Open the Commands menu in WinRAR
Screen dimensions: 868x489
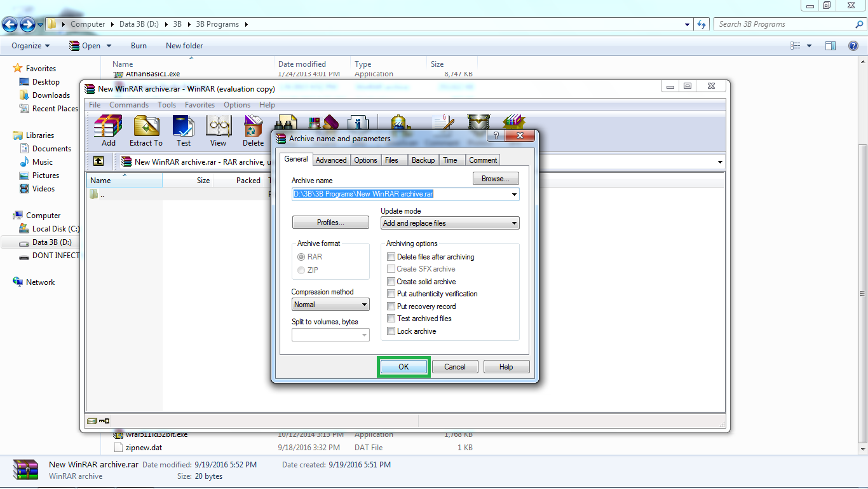coord(129,105)
